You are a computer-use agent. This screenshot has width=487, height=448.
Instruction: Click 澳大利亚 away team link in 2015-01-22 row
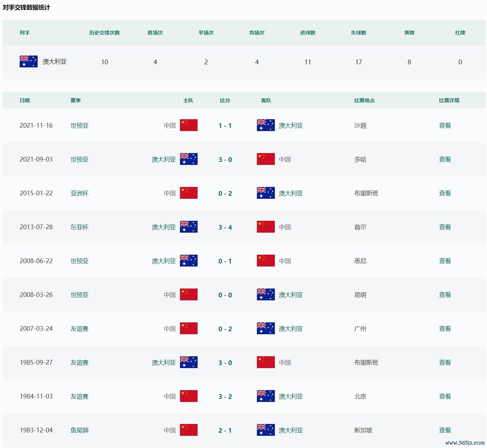(291, 193)
